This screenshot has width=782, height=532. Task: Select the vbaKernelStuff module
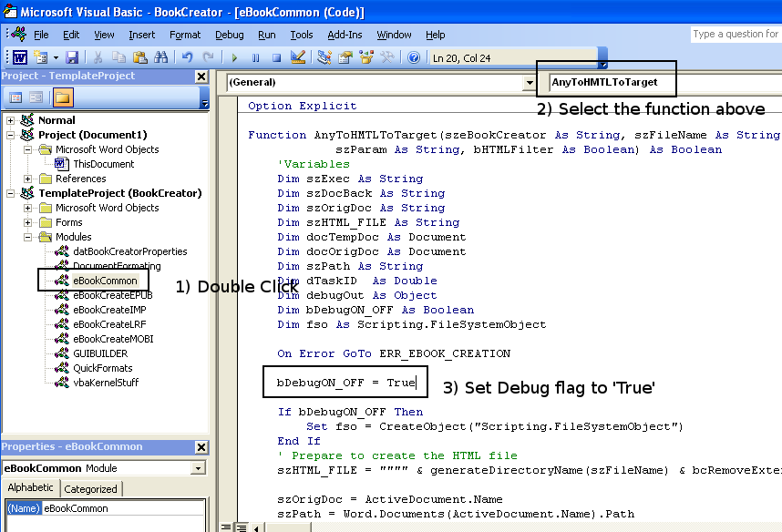106,383
